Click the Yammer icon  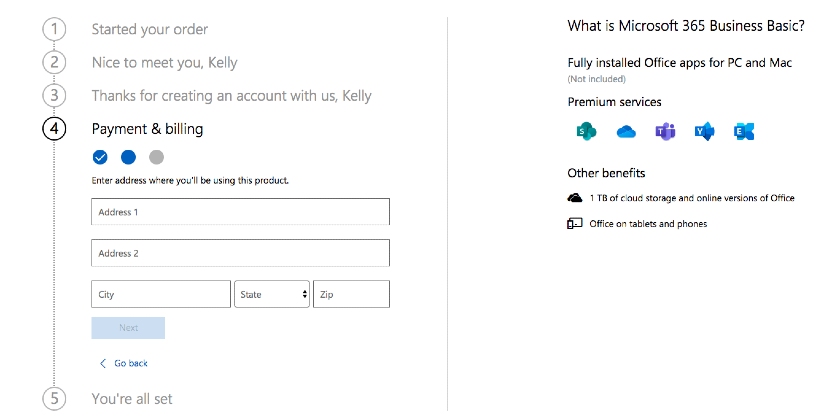click(x=705, y=131)
